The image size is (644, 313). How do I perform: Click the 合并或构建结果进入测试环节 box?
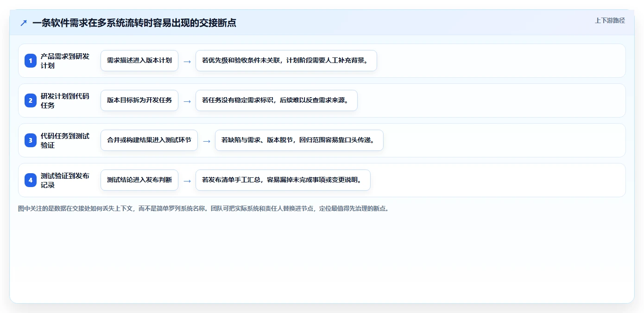pos(149,140)
